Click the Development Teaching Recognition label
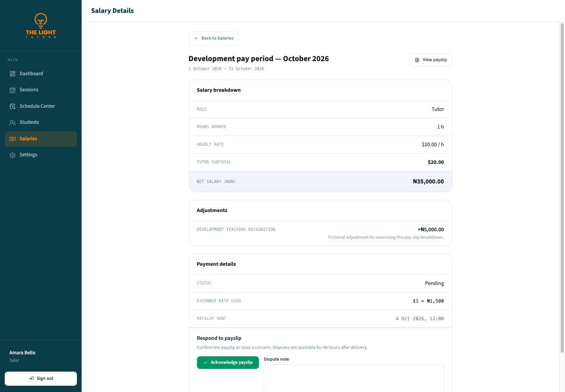Viewport: 565px width, 392px height. 236,230
